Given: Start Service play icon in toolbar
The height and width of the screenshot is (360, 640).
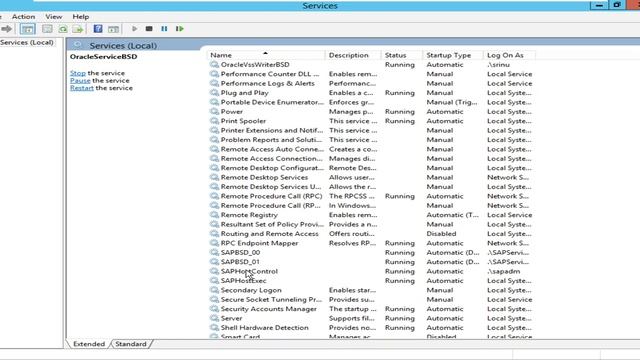Looking at the screenshot, I should pos(134,29).
